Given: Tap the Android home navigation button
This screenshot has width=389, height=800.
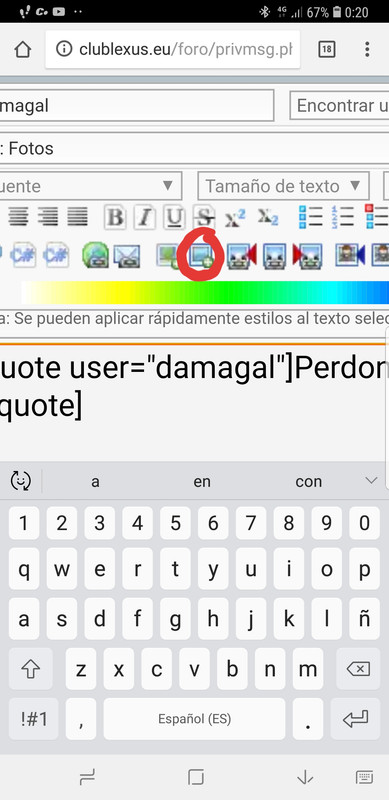Looking at the screenshot, I should pos(196,777).
